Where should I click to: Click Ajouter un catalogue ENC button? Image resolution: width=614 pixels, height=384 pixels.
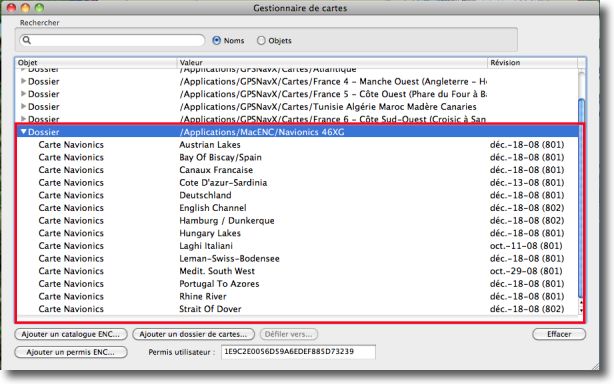pyautogui.click(x=71, y=334)
